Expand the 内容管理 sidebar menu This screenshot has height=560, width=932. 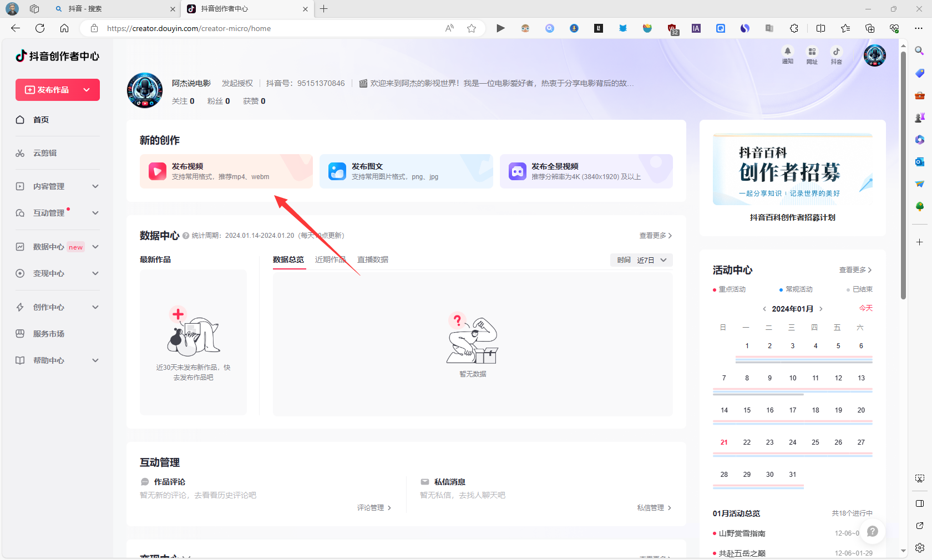click(95, 186)
